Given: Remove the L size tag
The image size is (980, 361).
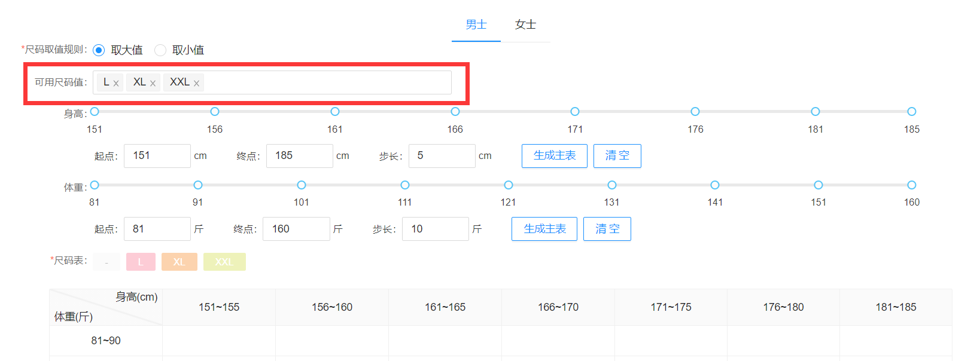Looking at the screenshot, I should (x=116, y=84).
